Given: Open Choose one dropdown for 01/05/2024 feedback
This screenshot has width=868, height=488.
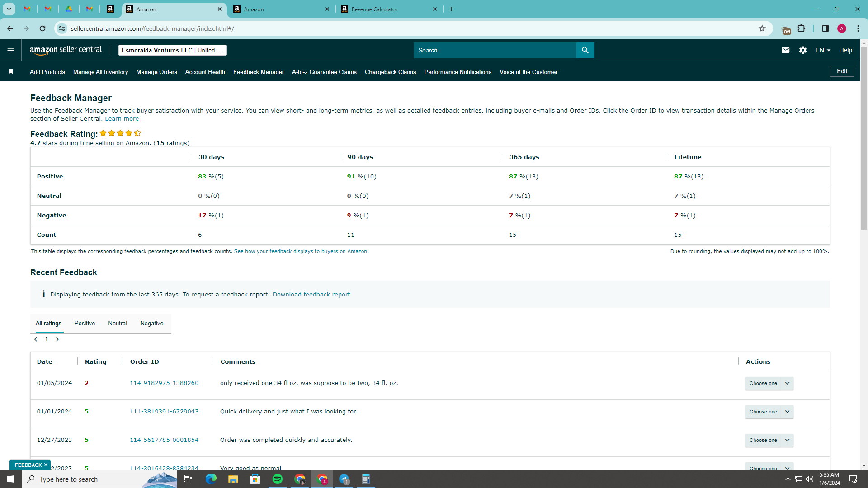Looking at the screenshot, I should (769, 383).
